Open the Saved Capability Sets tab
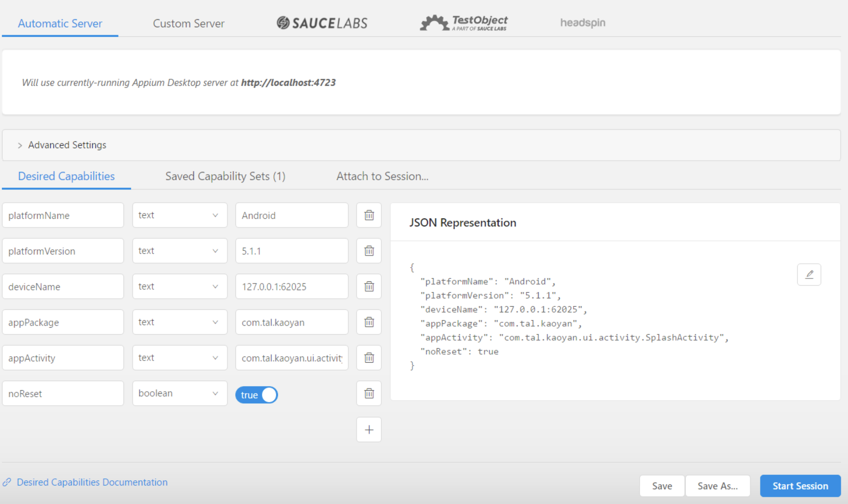The height and width of the screenshot is (504, 848). 225,176
